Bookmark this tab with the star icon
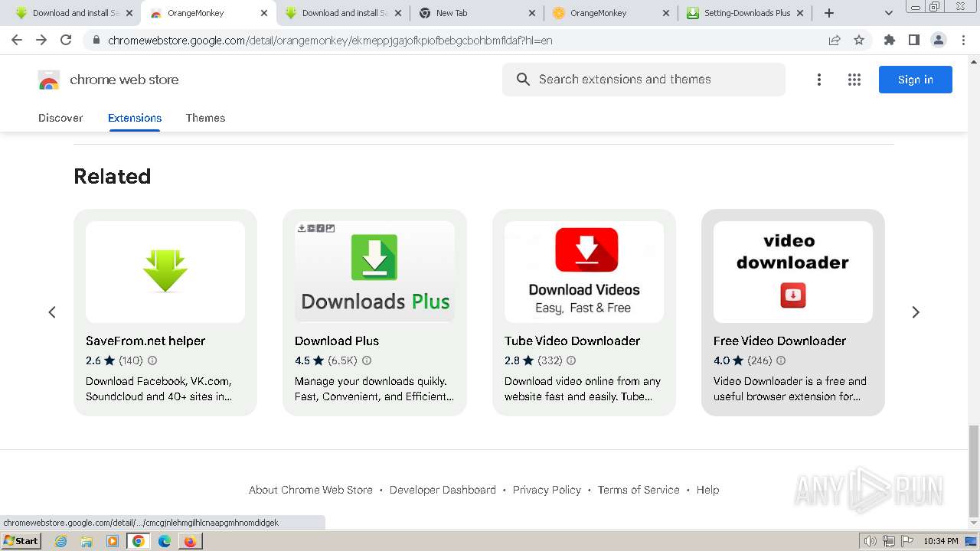The image size is (980, 551). click(x=859, y=40)
